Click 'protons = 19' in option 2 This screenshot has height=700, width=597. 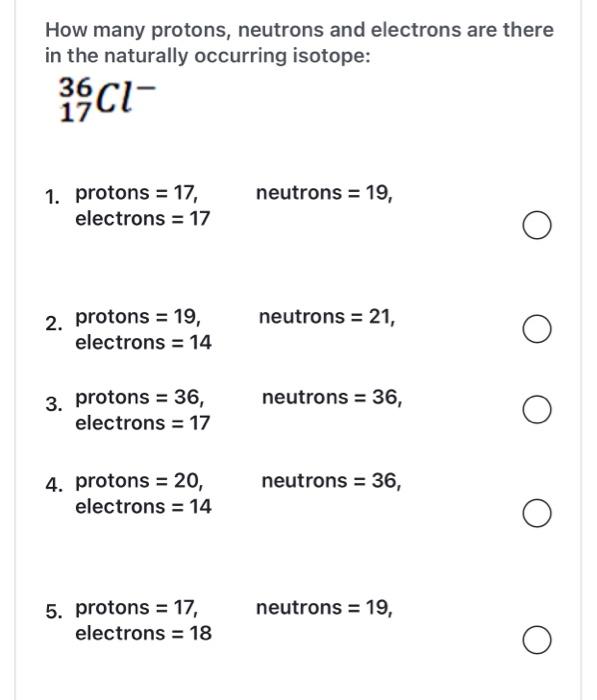(138, 317)
